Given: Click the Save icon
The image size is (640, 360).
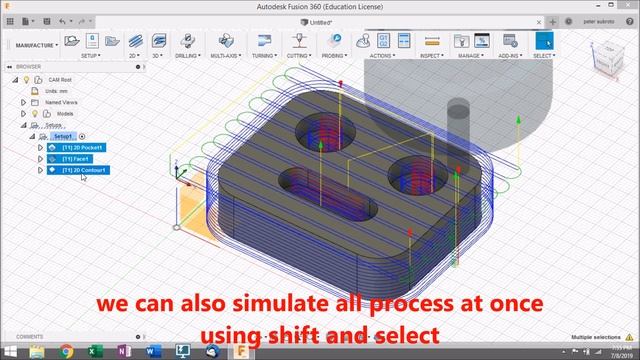Looking at the screenshot, I should point(47,21).
